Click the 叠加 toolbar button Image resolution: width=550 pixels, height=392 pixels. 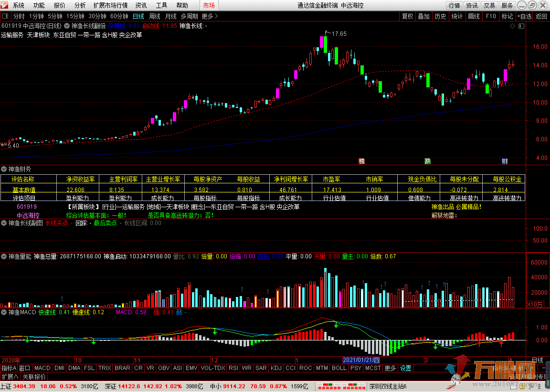424,16
